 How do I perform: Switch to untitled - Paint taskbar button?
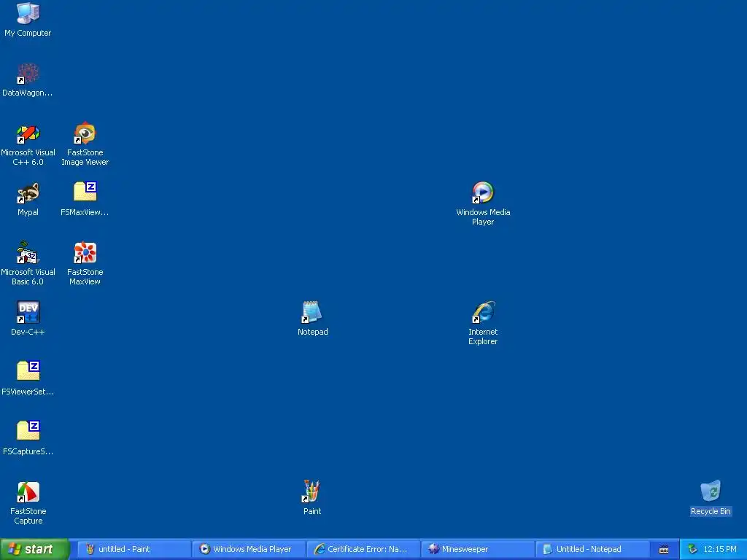133,549
